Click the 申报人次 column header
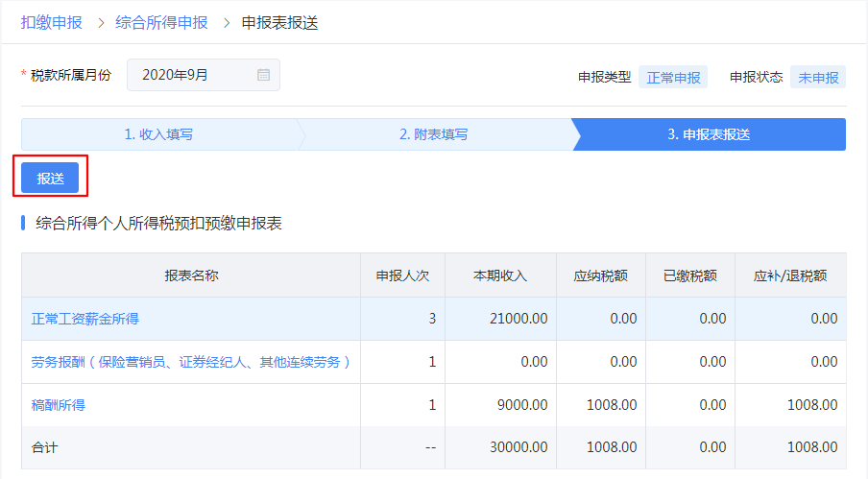Image resolution: width=868 pixels, height=479 pixels. click(402, 275)
